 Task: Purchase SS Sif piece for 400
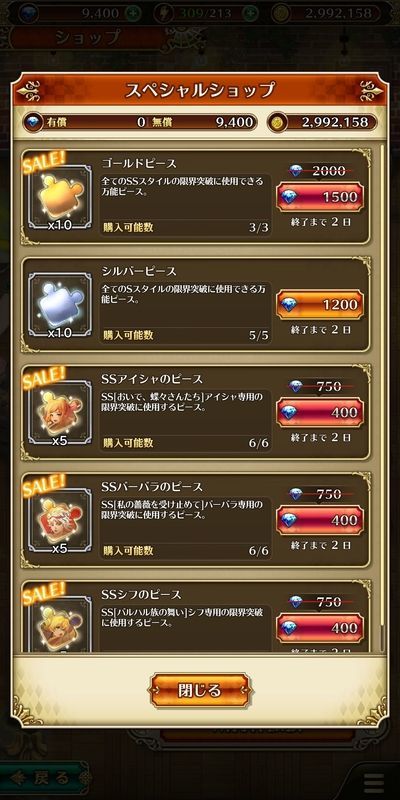pos(320,628)
